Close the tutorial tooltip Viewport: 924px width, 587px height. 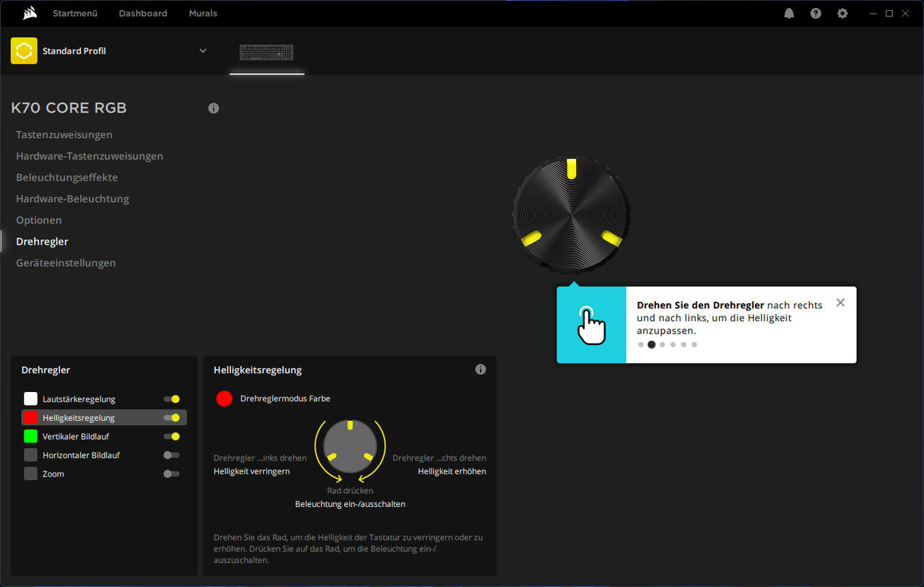[x=840, y=303]
